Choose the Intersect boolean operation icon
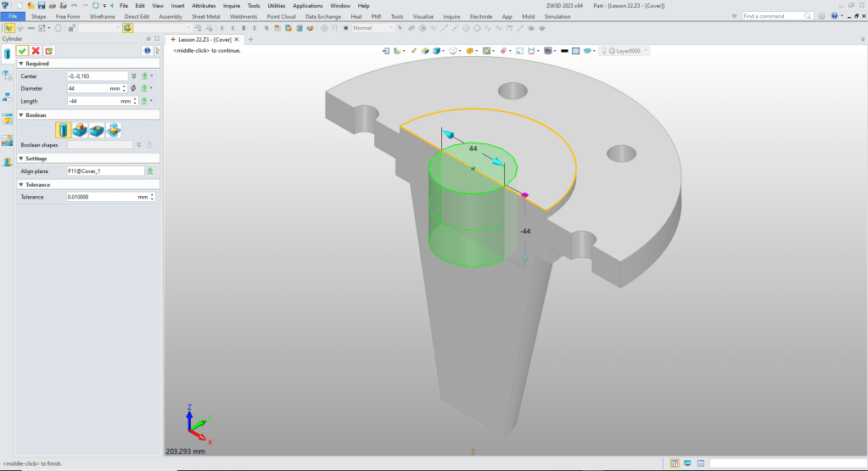868x471 pixels. coord(113,130)
